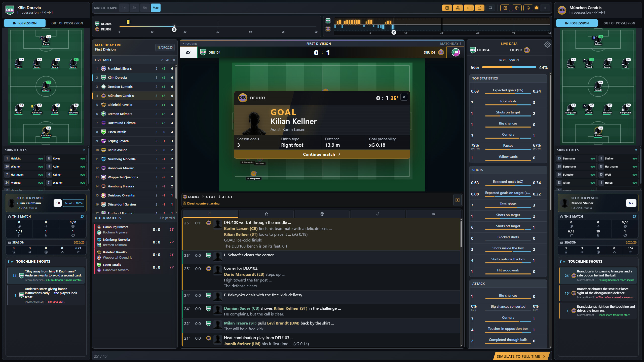Image resolution: width=644 pixels, height=362 pixels.
Task: Toggle the pitch view icon in top toolbar
Action: tap(447, 8)
